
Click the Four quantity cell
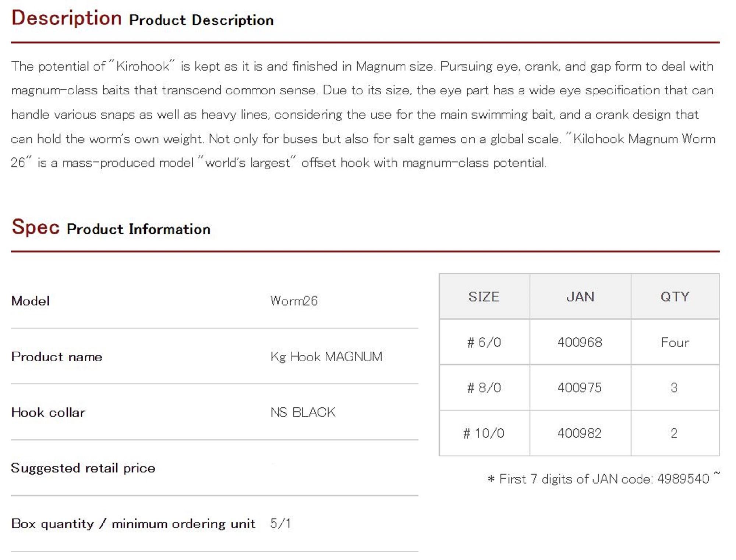click(675, 342)
